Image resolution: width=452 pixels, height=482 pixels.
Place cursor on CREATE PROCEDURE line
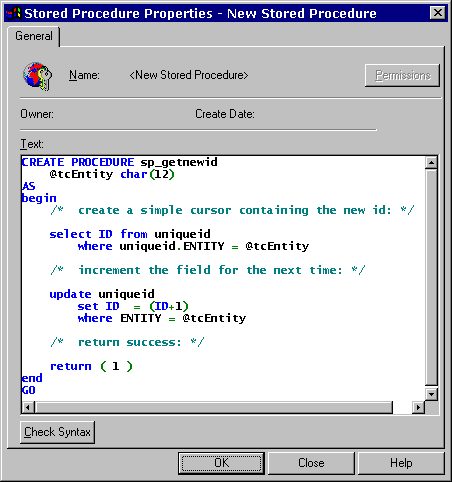click(119, 162)
